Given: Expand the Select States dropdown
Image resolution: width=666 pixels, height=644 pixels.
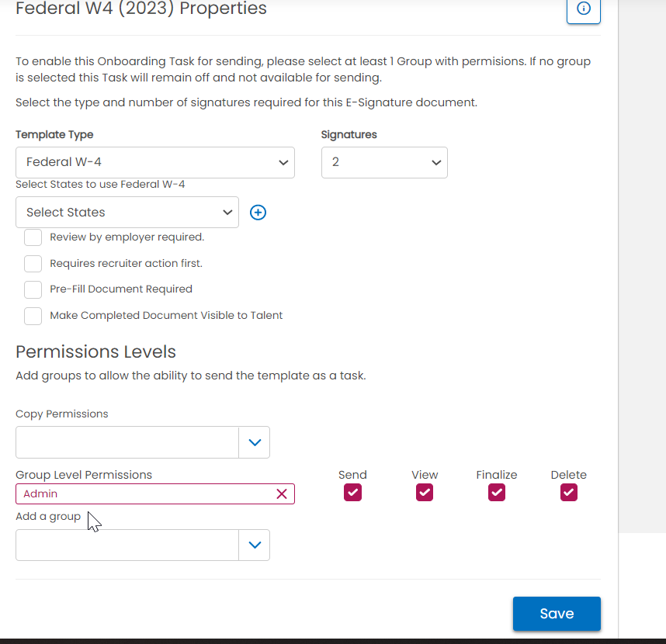Looking at the screenshot, I should click(x=127, y=213).
